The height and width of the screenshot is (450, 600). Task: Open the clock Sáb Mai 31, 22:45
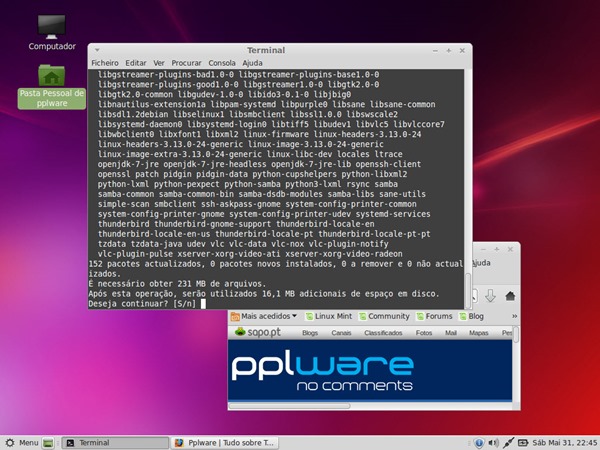pyautogui.click(x=565, y=443)
